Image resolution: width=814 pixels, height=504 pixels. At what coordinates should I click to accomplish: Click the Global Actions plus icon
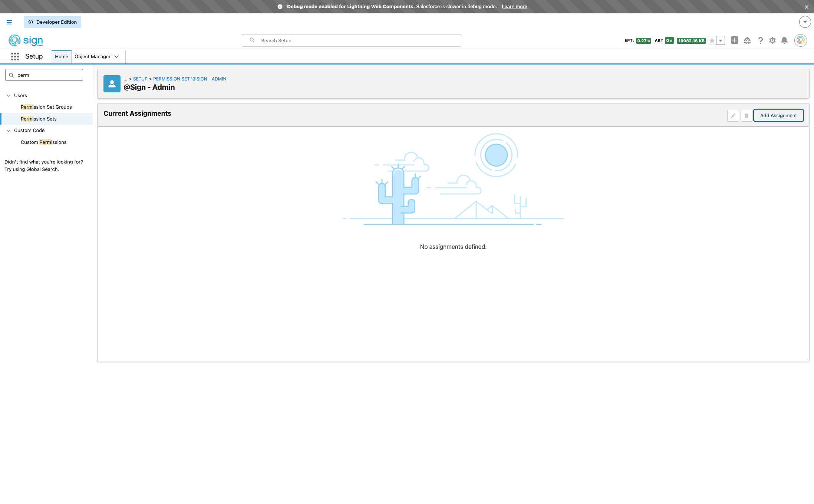tap(734, 40)
